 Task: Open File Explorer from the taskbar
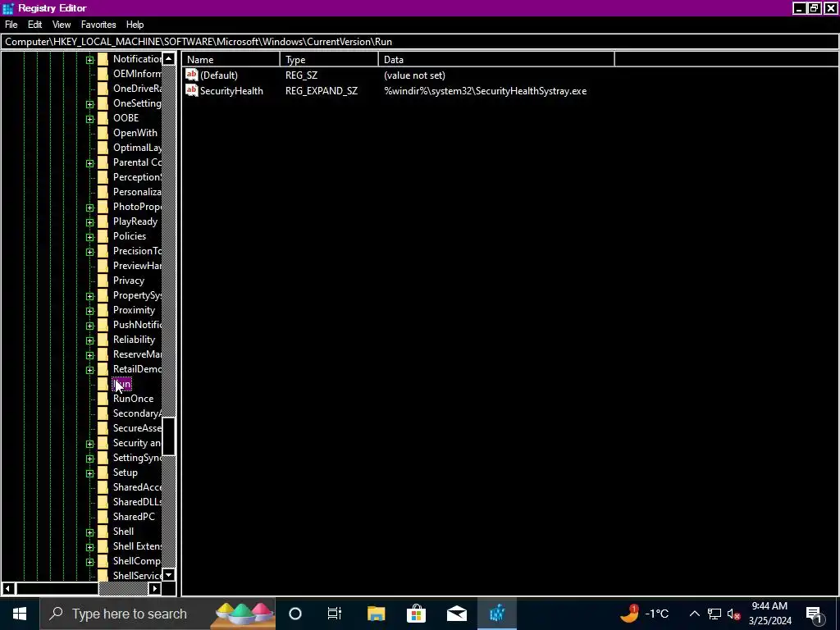point(376,614)
